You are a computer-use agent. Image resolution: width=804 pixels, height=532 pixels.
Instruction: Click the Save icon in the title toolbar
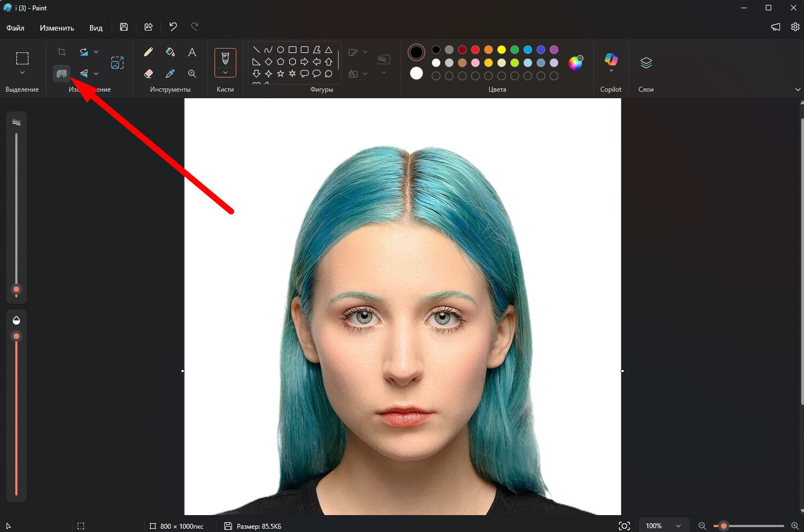(x=124, y=27)
